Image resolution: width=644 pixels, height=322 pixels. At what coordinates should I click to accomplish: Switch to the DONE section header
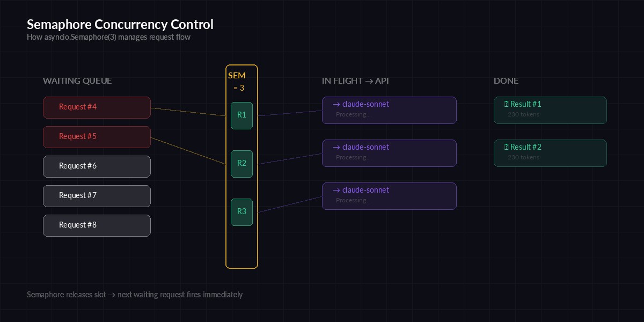click(506, 80)
